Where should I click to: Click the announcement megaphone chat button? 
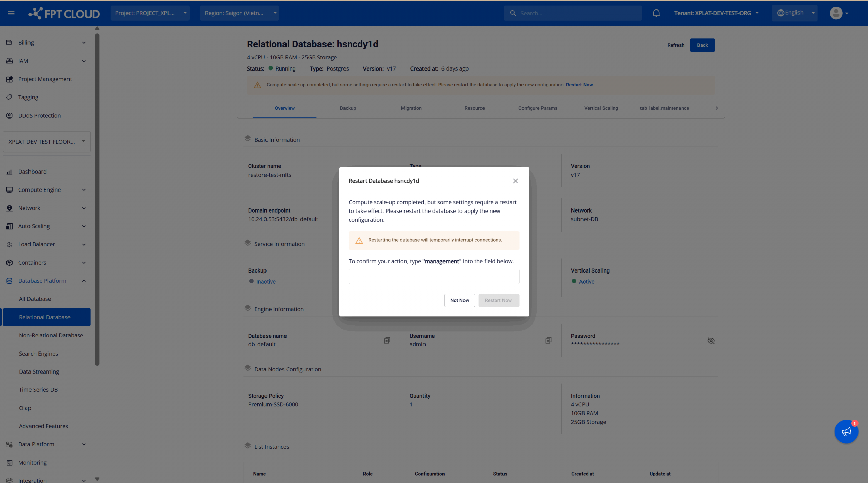[846, 431]
